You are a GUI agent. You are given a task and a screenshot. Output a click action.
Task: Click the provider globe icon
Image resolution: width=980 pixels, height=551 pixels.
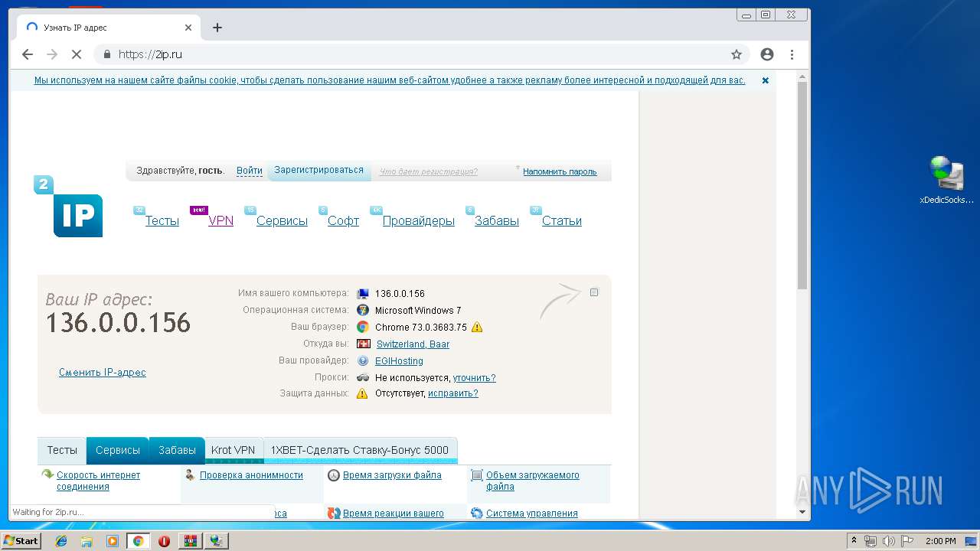363,360
